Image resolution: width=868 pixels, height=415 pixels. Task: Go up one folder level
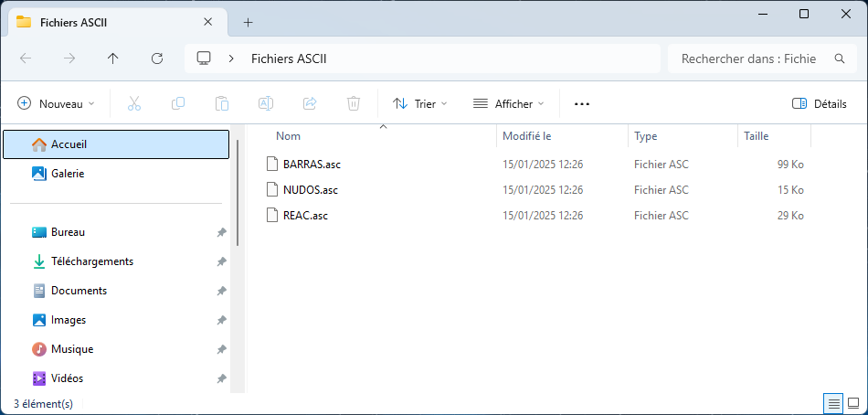tap(113, 59)
